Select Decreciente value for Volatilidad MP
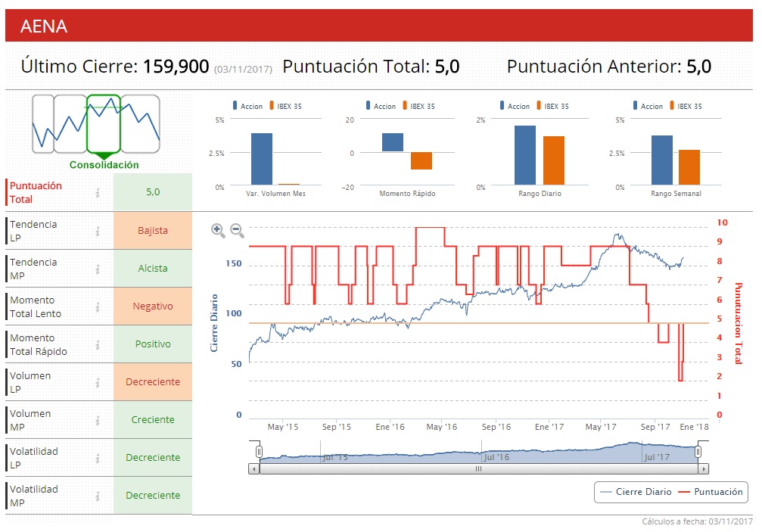Screen dimensions: 762x532 click(153, 496)
